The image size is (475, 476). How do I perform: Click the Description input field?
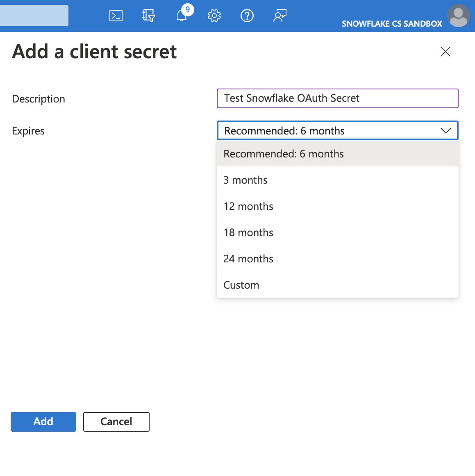click(338, 98)
